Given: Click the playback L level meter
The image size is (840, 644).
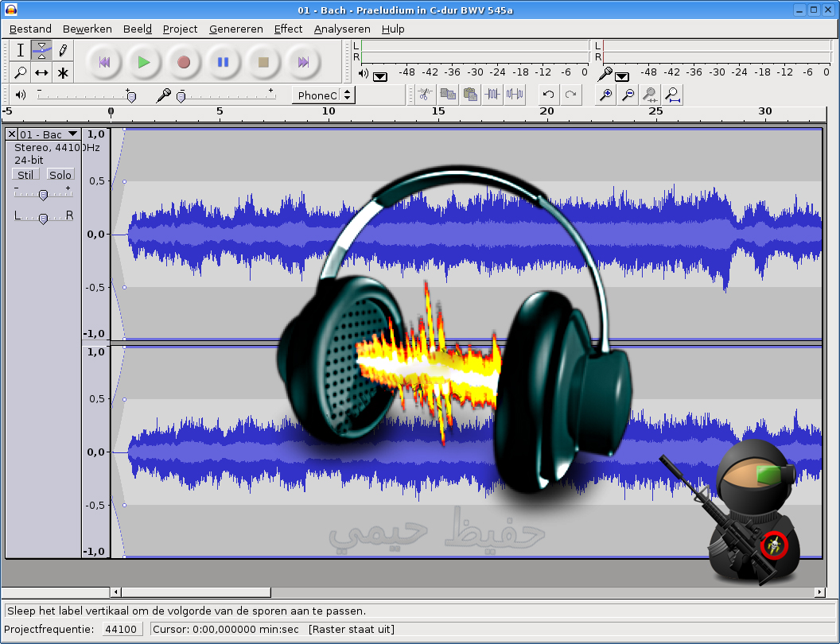Looking at the screenshot, I should tap(475, 46).
